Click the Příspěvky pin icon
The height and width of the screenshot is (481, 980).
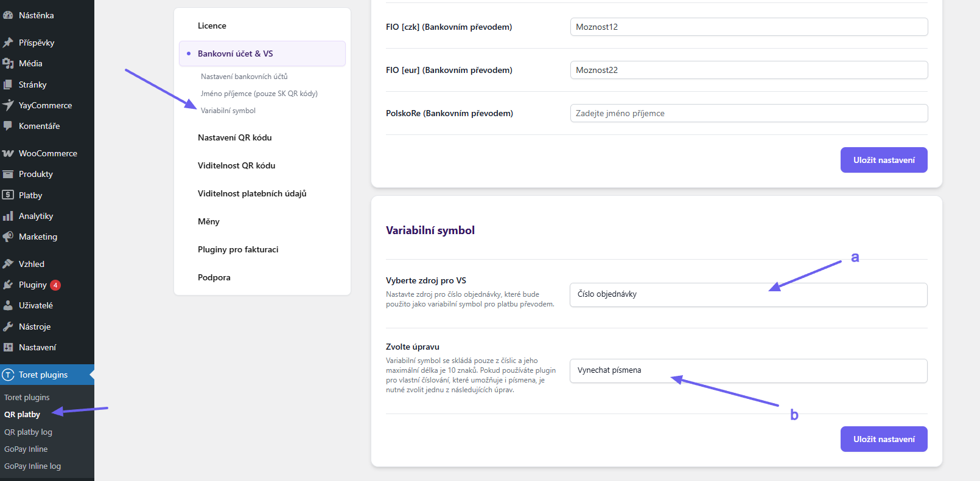8,43
